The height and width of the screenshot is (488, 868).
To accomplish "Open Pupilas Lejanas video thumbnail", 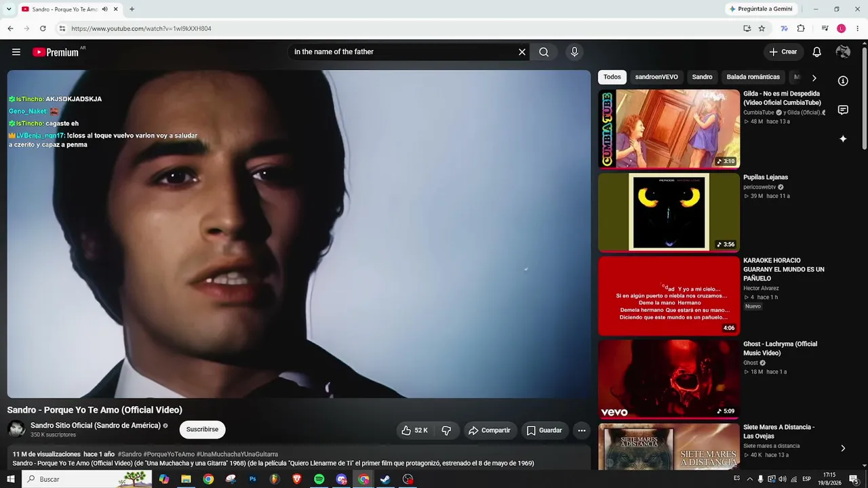I will click(x=669, y=212).
